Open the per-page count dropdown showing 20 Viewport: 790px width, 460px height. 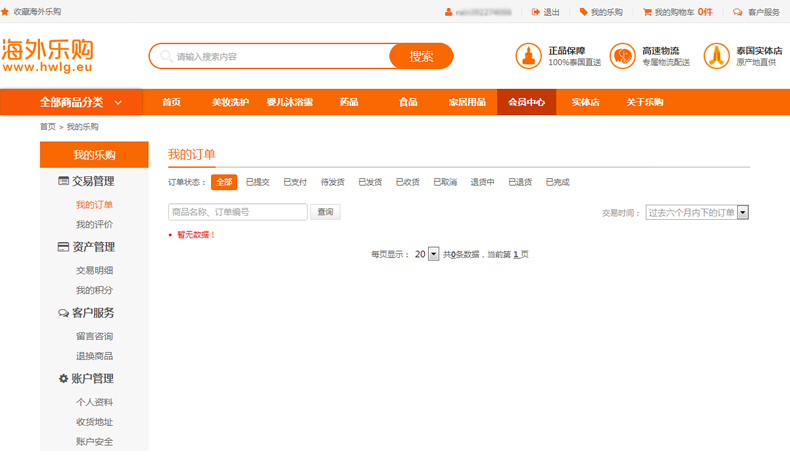pos(433,254)
